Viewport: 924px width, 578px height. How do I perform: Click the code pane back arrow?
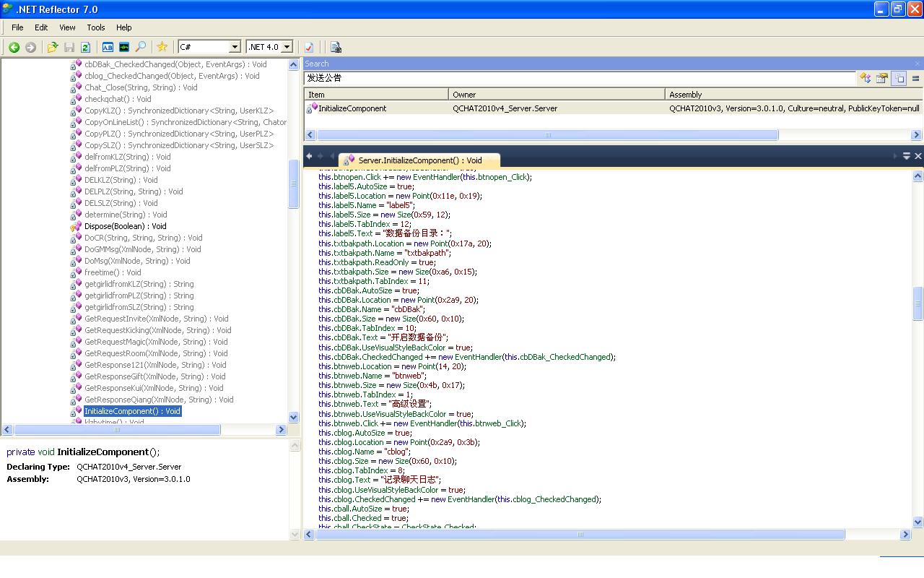click(309, 156)
